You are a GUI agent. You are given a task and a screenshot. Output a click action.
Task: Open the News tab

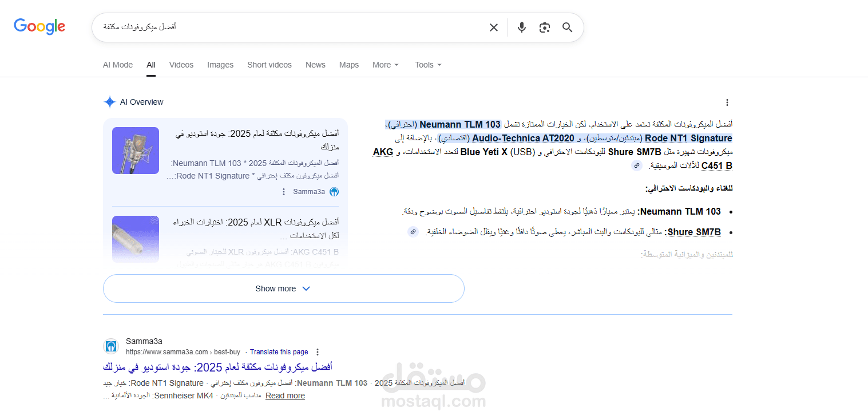click(x=315, y=65)
